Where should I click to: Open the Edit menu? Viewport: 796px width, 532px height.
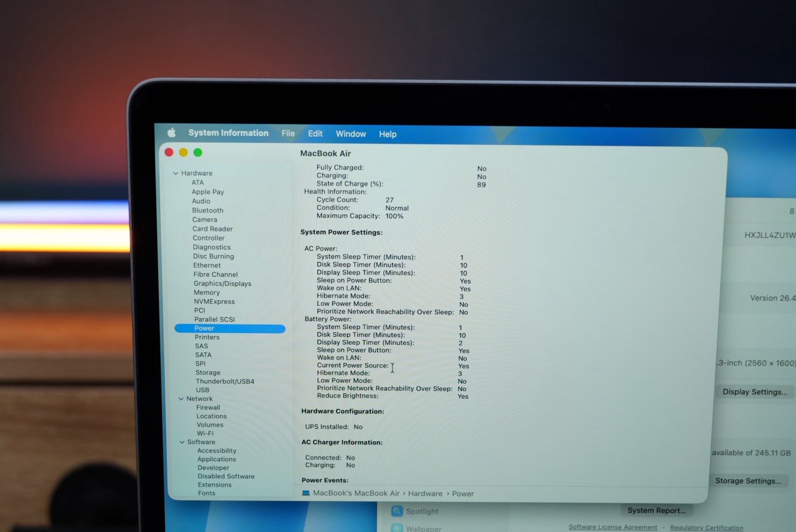pyautogui.click(x=315, y=133)
